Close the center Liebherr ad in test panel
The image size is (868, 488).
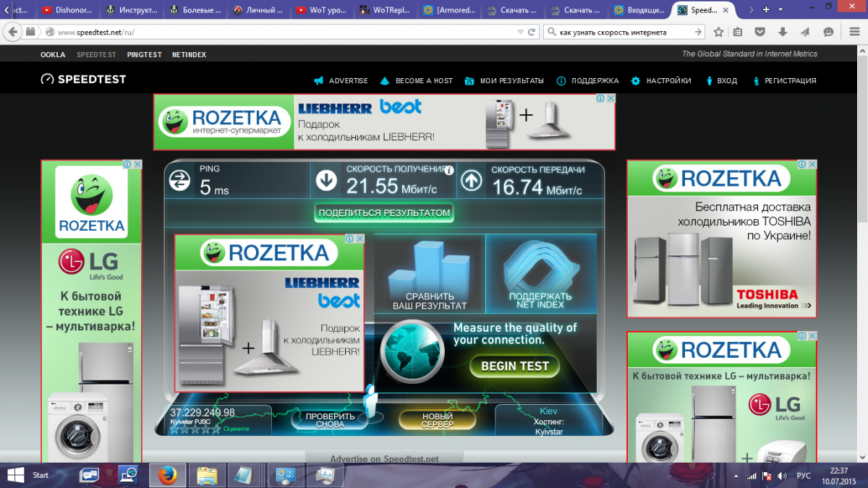(x=359, y=239)
